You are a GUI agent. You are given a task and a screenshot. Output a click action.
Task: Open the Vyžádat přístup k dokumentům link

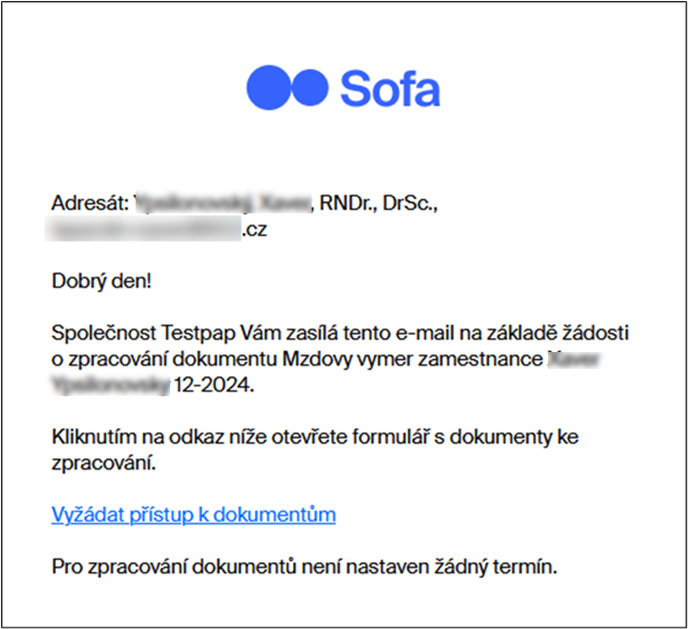pos(194,514)
